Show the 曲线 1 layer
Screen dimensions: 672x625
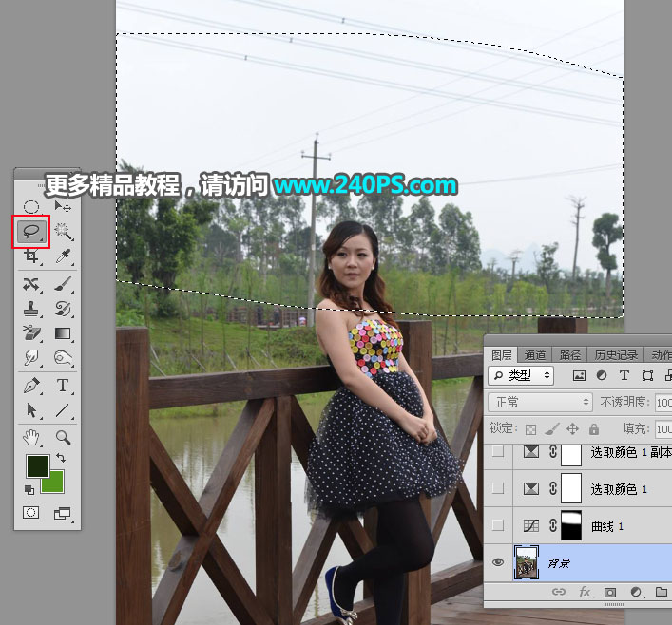pyautogui.click(x=497, y=525)
